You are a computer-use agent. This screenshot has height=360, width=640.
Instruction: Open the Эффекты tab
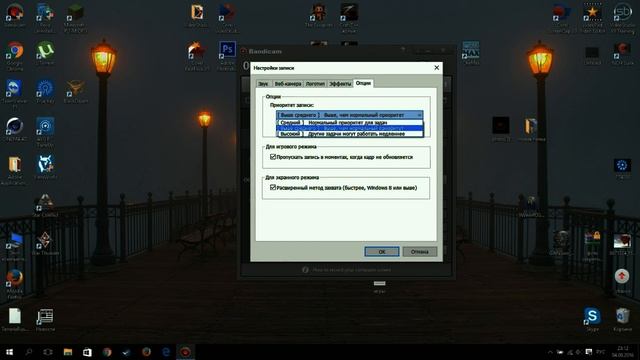click(x=340, y=84)
